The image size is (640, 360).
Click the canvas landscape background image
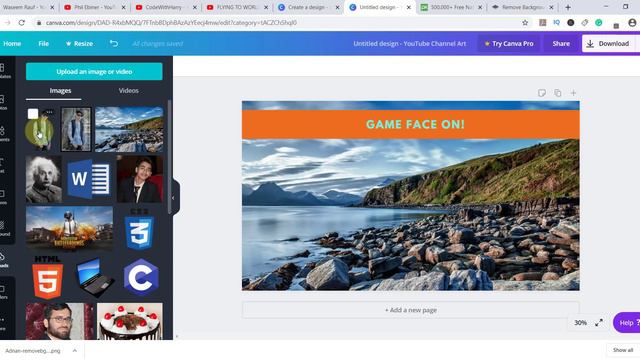(x=411, y=215)
